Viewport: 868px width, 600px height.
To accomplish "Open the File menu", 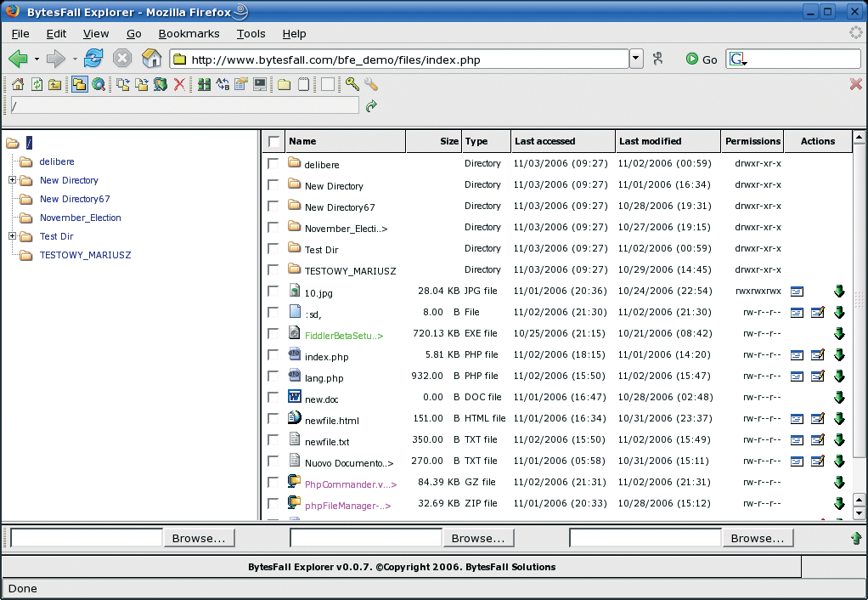I will [x=20, y=34].
